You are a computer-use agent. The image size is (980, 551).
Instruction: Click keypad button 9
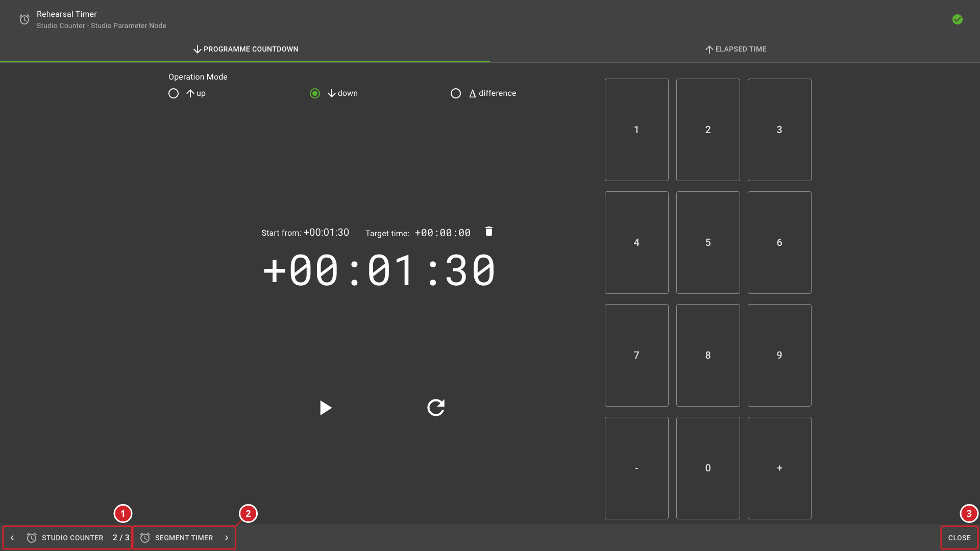pos(779,355)
